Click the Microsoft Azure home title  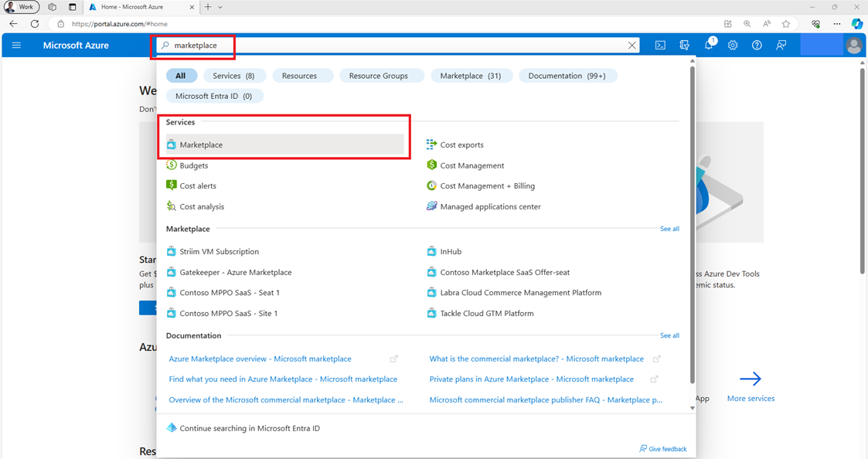tap(76, 46)
